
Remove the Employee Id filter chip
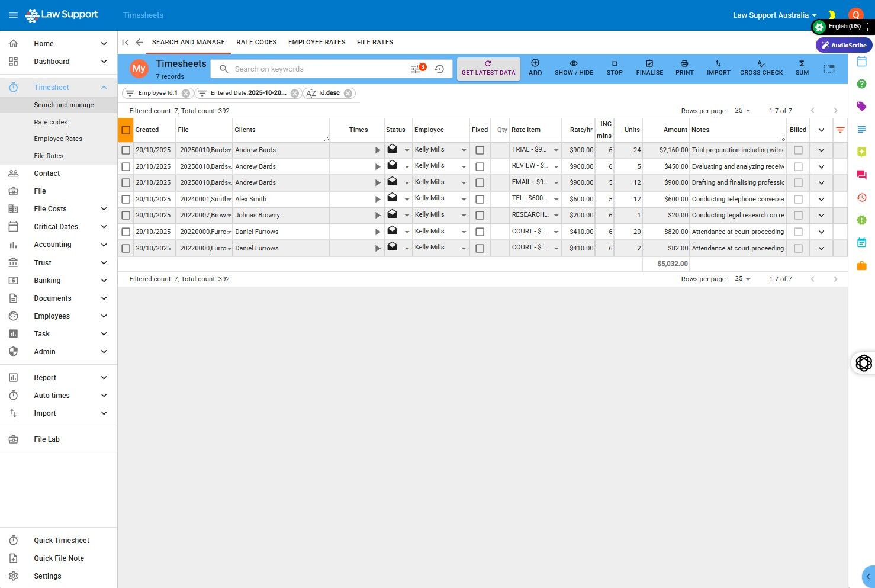[x=186, y=93]
